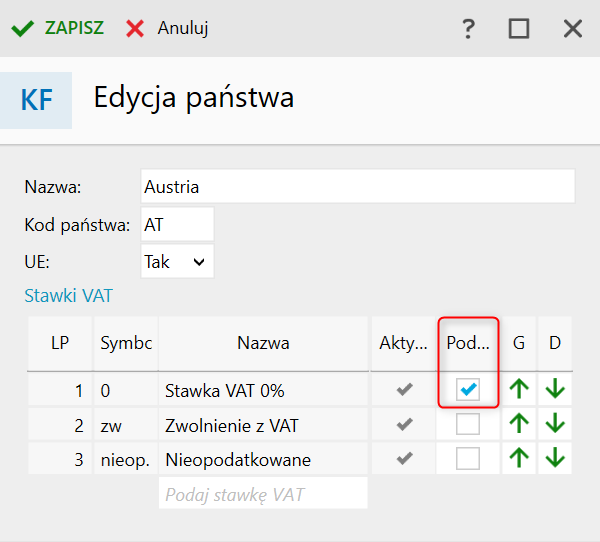Open the Stawki VAT section link
The width and height of the screenshot is (600, 542).
click(69, 296)
